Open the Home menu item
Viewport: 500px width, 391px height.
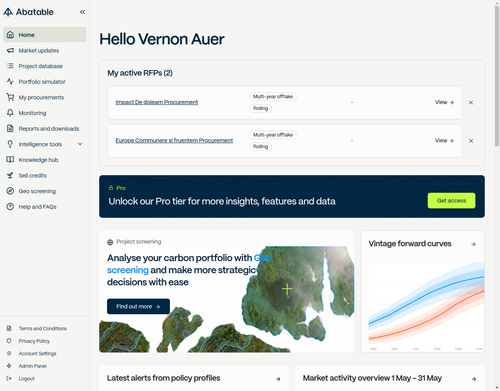click(x=45, y=35)
